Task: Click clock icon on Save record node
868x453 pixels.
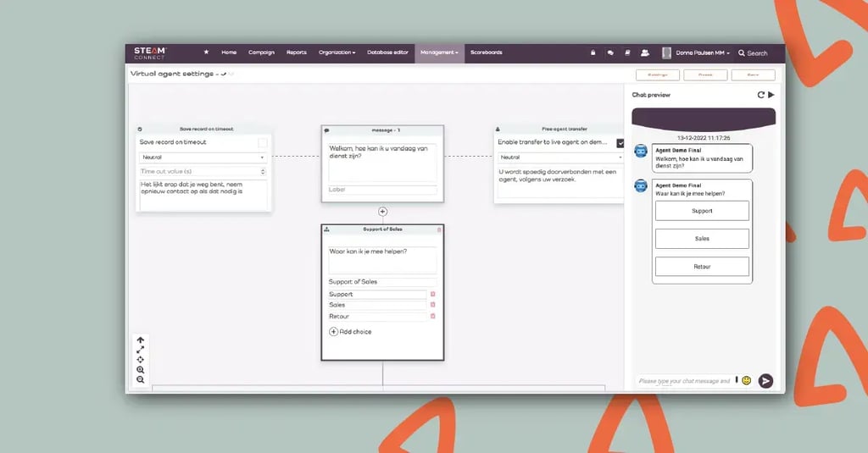Action: tap(140, 130)
